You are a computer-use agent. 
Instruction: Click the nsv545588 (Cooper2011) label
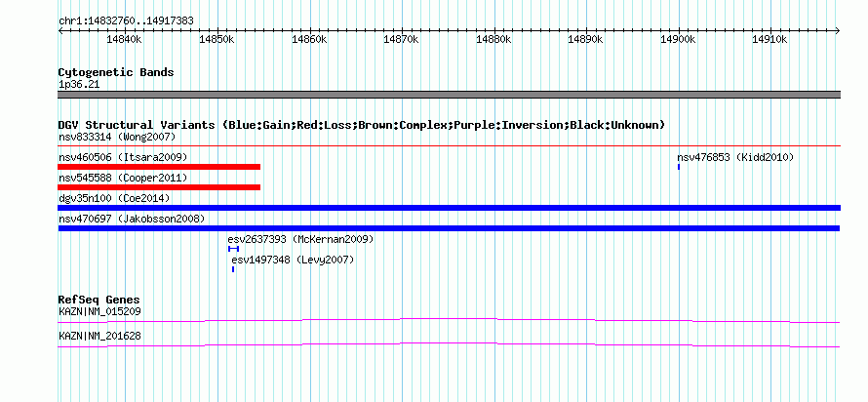pyautogui.click(x=123, y=178)
